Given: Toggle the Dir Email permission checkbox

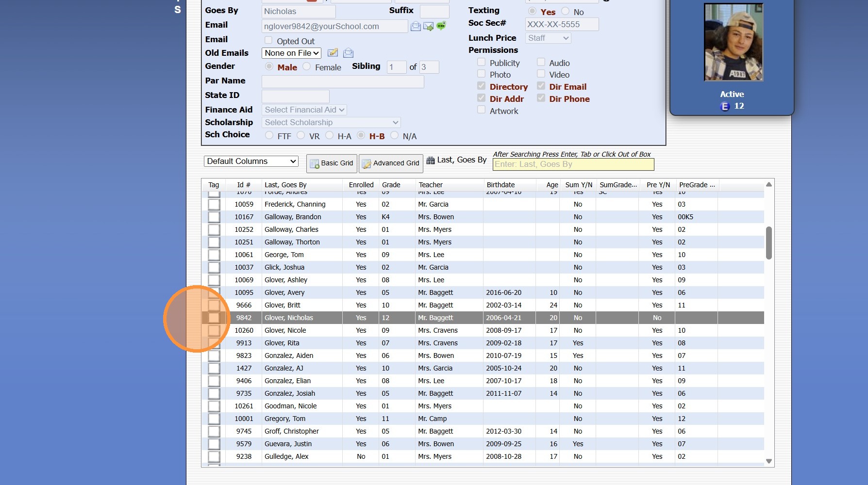Looking at the screenshot, I should click(x=541, y=86).
